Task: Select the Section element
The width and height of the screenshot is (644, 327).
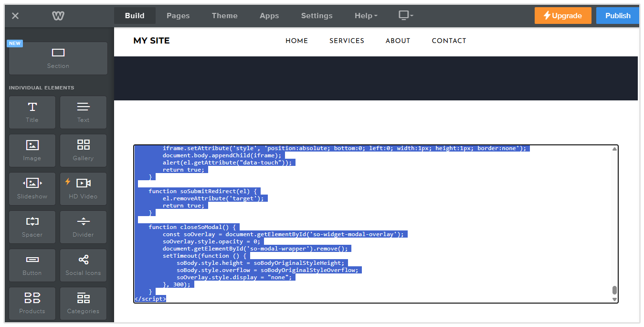Action: [58, 58]
